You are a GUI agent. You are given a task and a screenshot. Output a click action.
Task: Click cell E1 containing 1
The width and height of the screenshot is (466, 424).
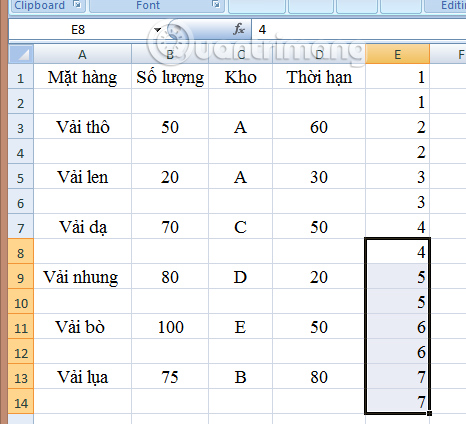[398, 76]
